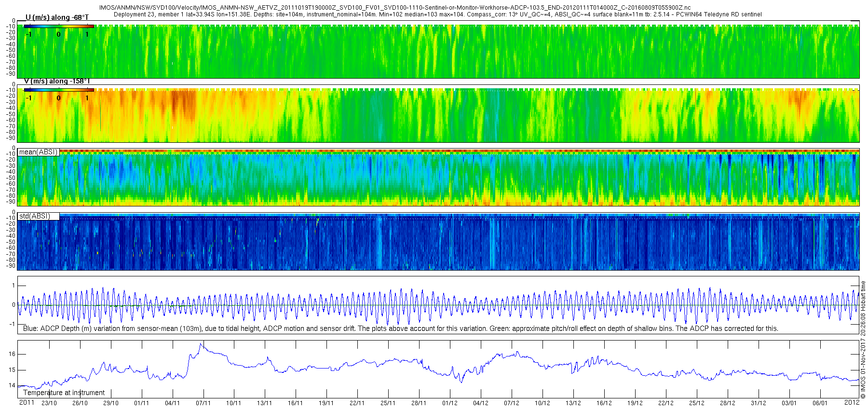Click the '2012' year label on the time axis
This screenshot has height=410, width=868.
pyautogui.click(x=852, y=402)
